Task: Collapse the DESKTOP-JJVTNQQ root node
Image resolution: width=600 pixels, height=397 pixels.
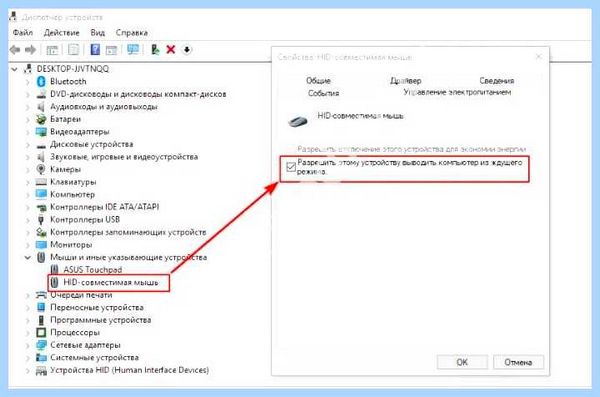Action: pos(15,69)
